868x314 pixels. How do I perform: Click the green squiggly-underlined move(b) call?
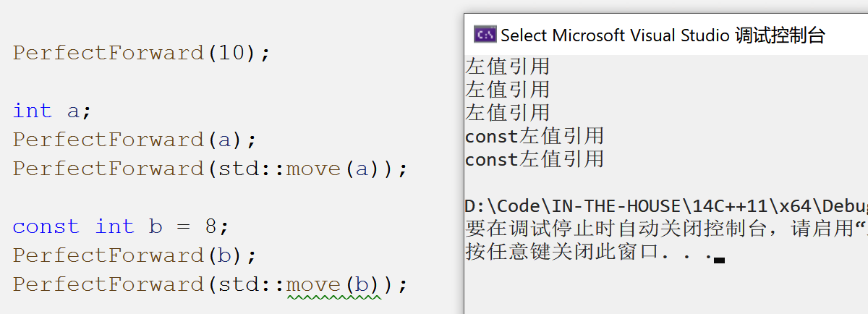point(333,284)
